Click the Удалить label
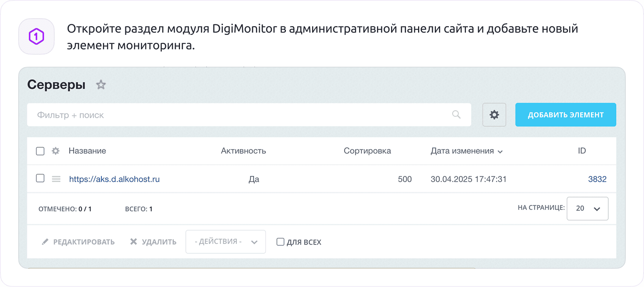Screen dimensions: 644x287 [159, 242]
